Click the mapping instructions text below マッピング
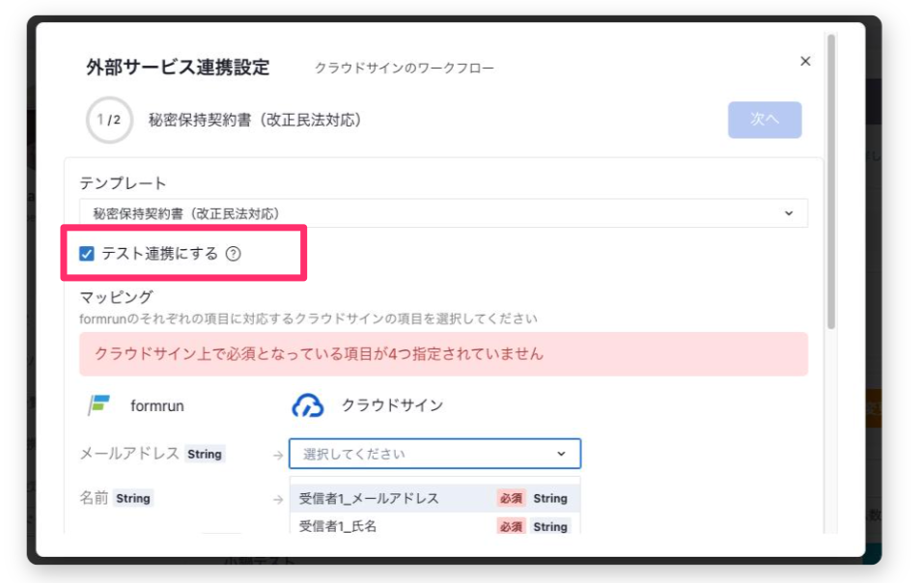This screenshot has height=583, width=924. pos(308,319)
